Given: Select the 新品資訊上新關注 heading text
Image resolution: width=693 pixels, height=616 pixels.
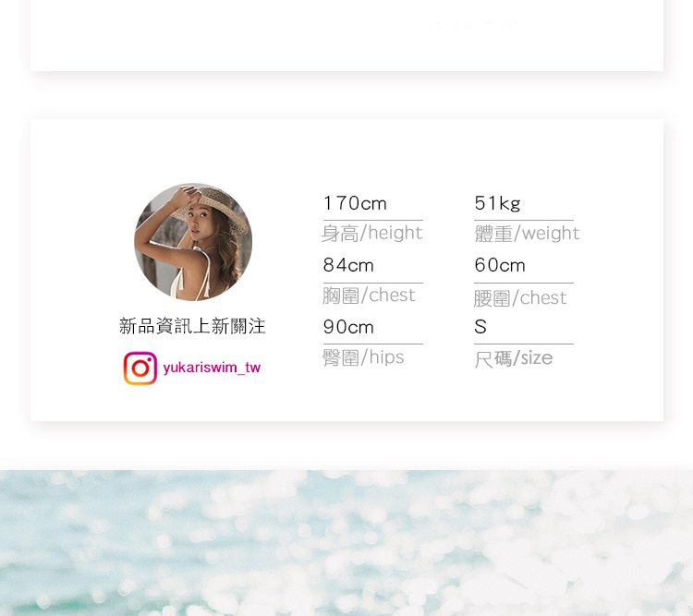Looking at the screenshot, I should click(192, 326).
